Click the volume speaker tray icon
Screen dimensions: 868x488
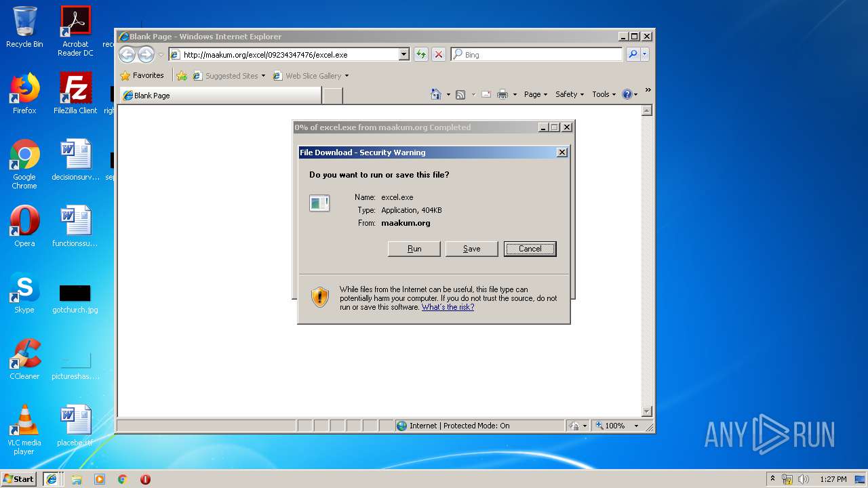[x=804, y=479]
